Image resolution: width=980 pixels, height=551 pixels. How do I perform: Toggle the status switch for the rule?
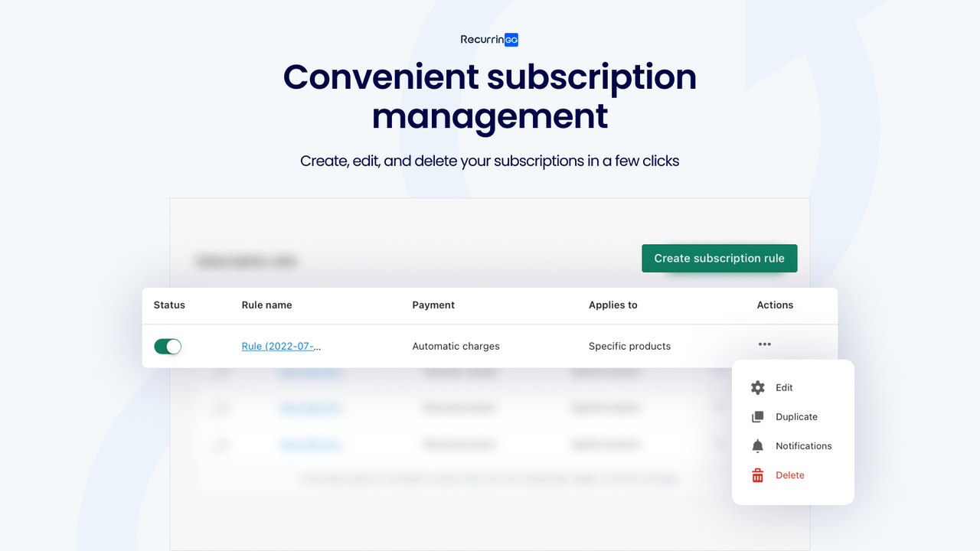(x=168, y=347)
